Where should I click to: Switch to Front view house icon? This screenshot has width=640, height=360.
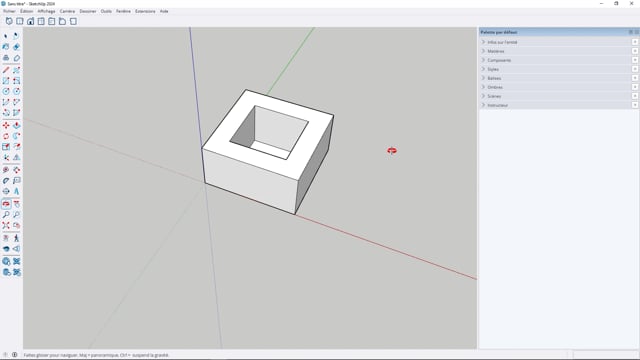30,21
